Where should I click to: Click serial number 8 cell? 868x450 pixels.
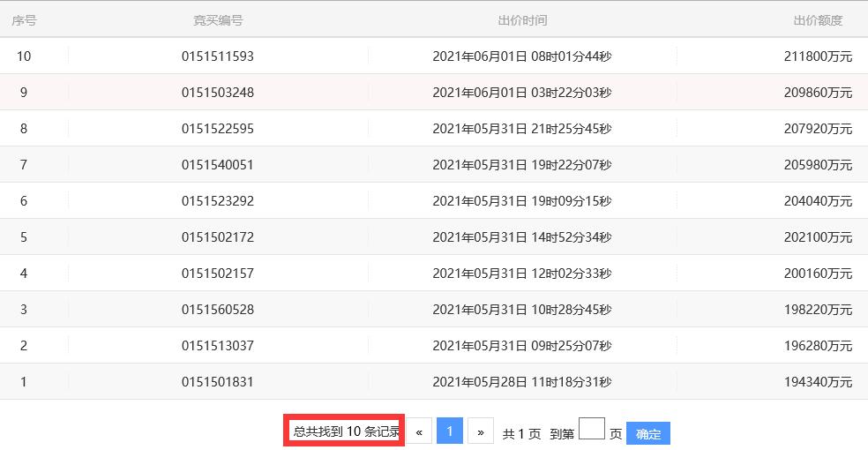(24, 129)
